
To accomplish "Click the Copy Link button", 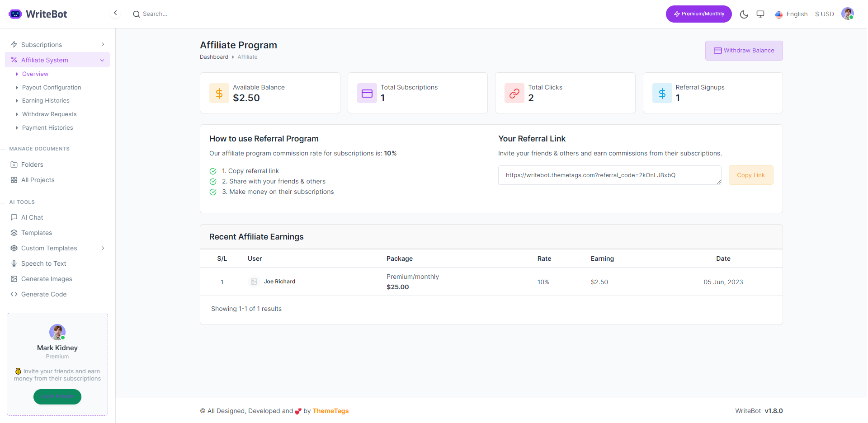I will click(x=750, y=175).
